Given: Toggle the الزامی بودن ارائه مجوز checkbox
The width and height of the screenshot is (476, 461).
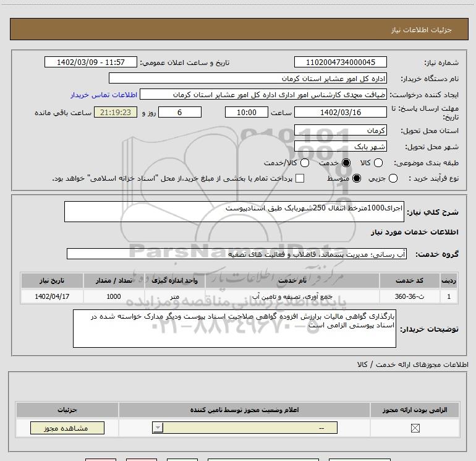Looking at the screenshot, I should point(415,428).
